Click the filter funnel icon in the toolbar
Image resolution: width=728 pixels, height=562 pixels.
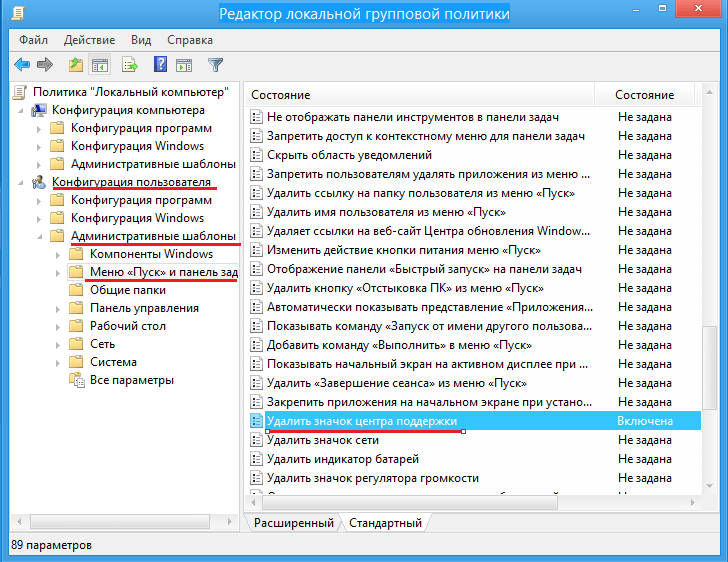(x=215, y=65)
